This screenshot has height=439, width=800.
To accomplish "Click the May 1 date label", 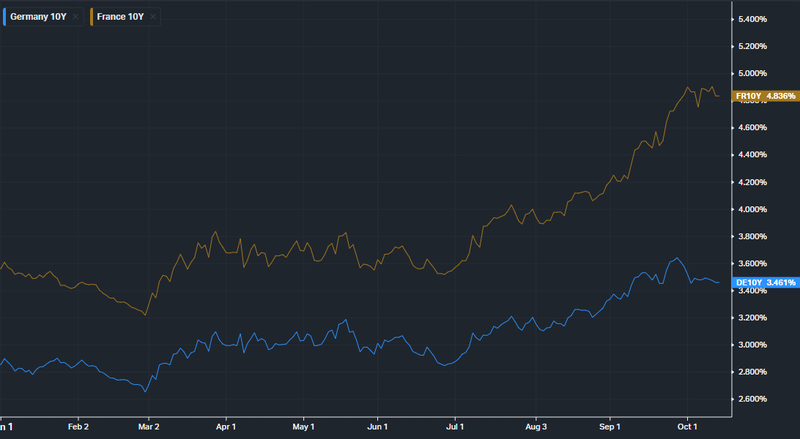I will tap(303, 427).
